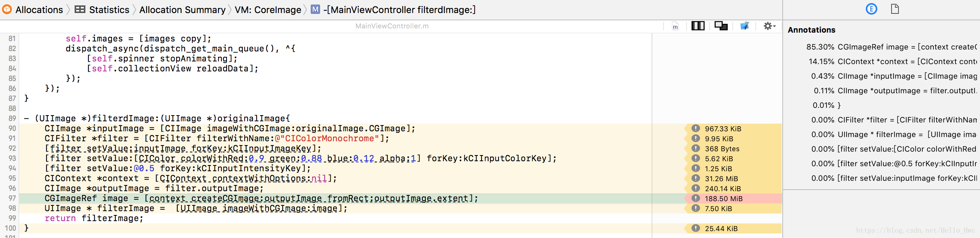Click the info icon beside 967.33 KiB
This screenshot has width=980, height=238.
pyautogui.click(x=695, y=128)
